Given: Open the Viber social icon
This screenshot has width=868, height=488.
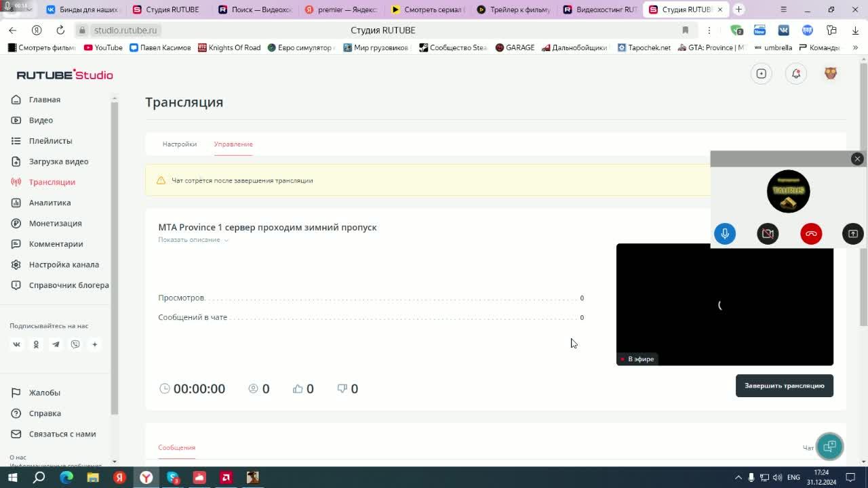Looking at the screenshot, I should pyautogui.click(x=75, y=344).
